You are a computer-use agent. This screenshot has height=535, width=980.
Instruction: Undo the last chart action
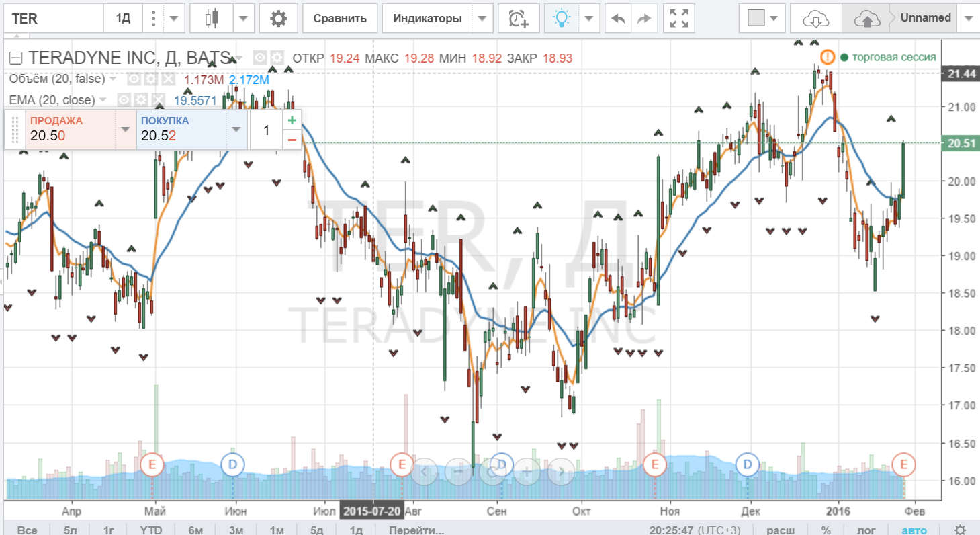pos(619,18)
